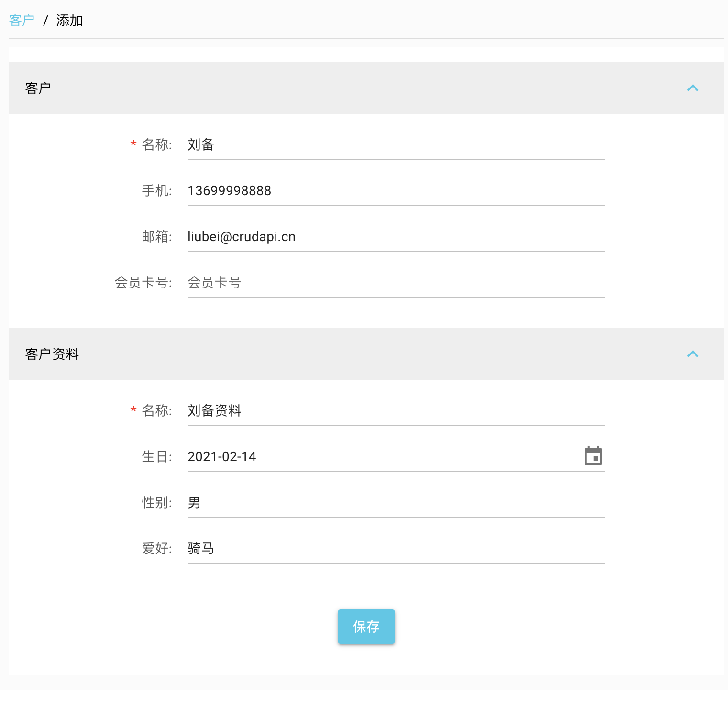Select the email field with liubei@crudapi.cn
The image size is (728, 708).
(395, 236)
